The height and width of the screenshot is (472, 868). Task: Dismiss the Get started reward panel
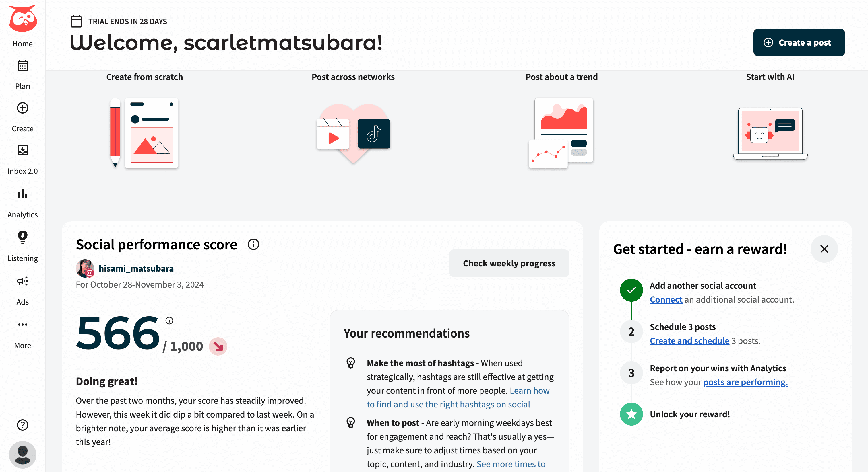tap(824, 249)
